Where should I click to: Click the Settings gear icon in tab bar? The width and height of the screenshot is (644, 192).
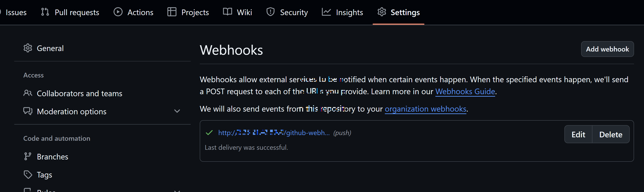coord(382,12)
